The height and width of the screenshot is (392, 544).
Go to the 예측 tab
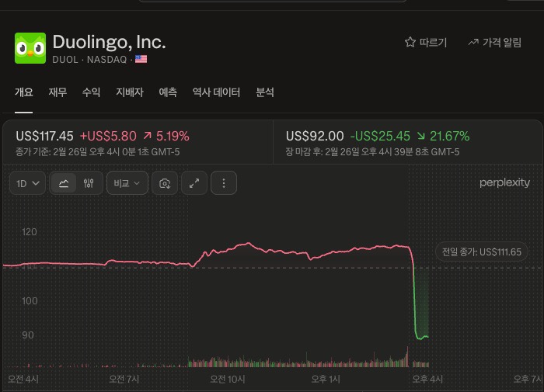point(168,92)
